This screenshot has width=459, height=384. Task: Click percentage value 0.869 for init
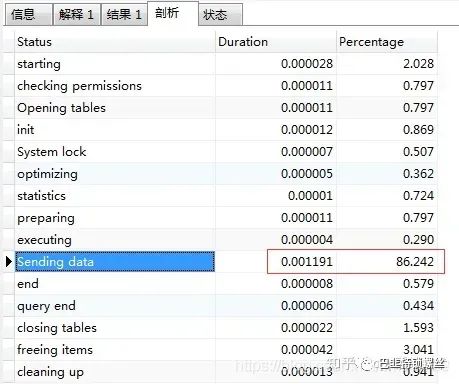[x=418, y=130]
